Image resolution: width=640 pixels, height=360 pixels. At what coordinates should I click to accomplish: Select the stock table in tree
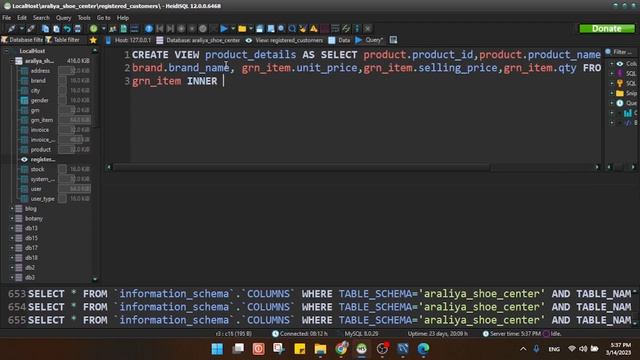point(37,169)
